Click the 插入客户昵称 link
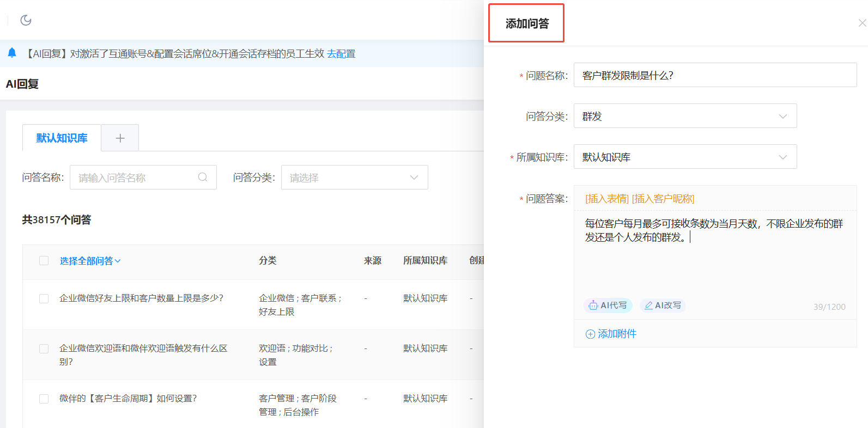The height and width of the screenshot is (428, 868). point(663,199)
